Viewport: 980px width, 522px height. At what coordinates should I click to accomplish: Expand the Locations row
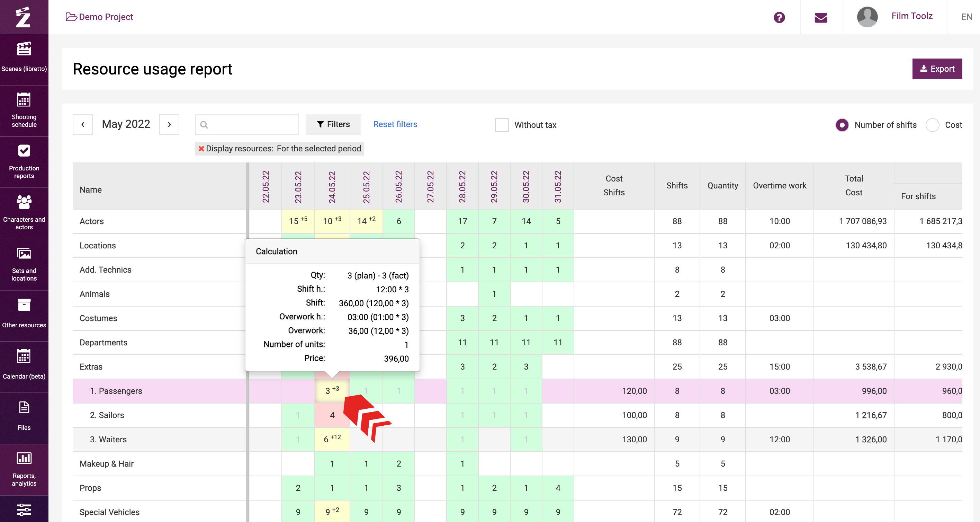coord(97,246)
